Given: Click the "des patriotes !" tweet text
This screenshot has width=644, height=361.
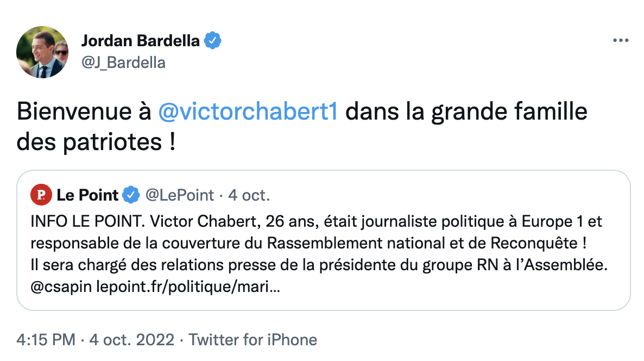Looking at the screenshot, I should click(x=96, y=141).
